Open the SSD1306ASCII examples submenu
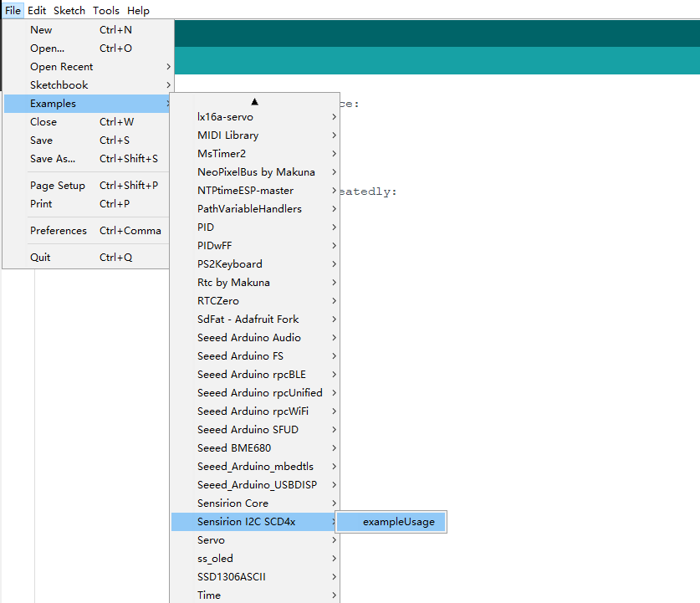This screenshot has width=700, height=603. [x=255, y=577]
